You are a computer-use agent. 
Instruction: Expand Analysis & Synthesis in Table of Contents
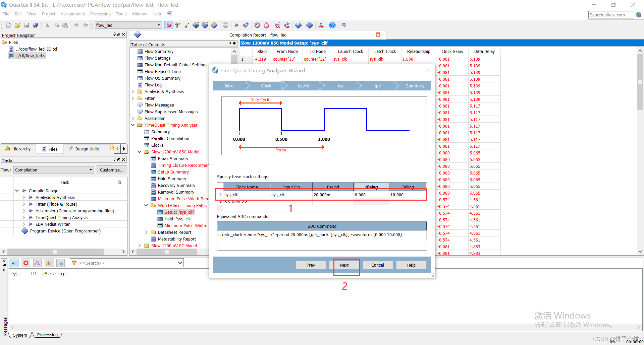[133, 91]
